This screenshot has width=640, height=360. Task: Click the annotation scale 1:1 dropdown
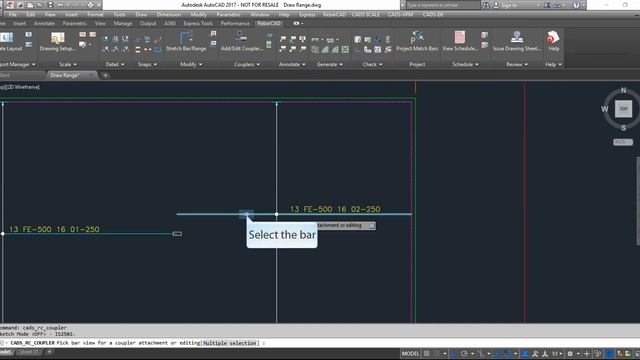557,353
